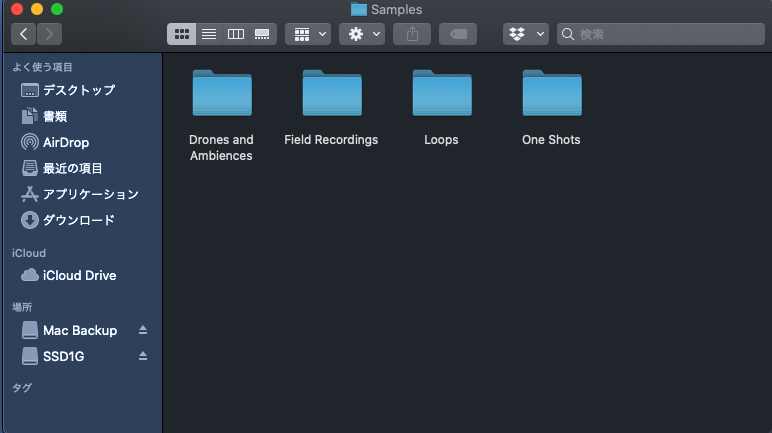Click the AirDrop radar icon

point(30,142)
